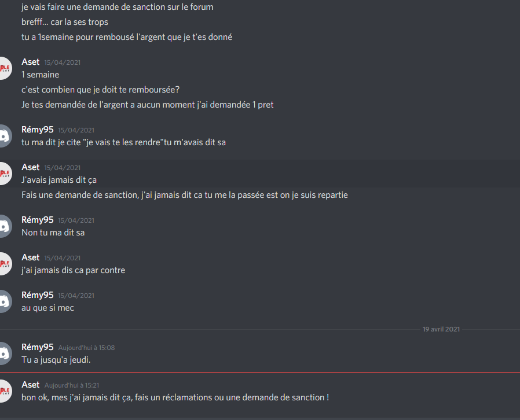This screenshot has width=520, height=420.
Task: Open Rémy95 username above "Tu a jusqu'a jeudi."
Action: coord(38,347)
